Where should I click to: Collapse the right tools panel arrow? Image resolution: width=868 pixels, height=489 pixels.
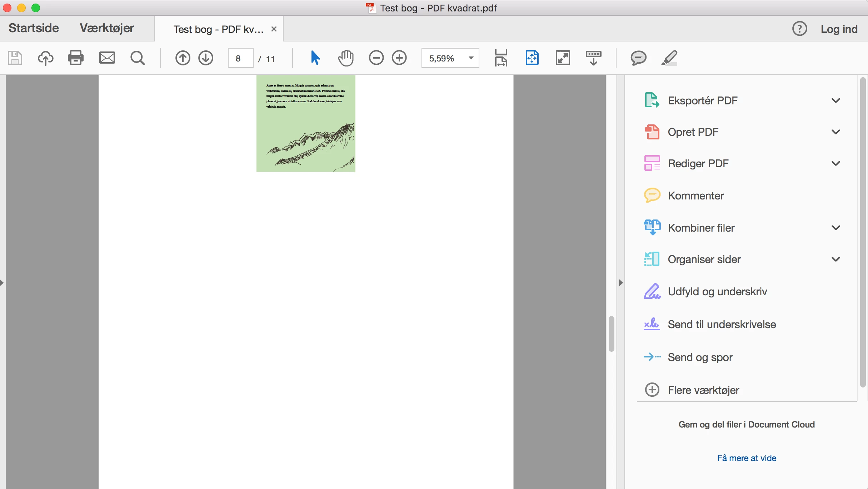pos(620,283)
